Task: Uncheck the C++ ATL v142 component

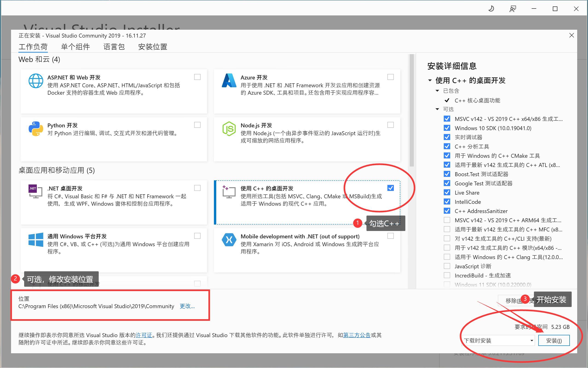Action: tap(447, 165)
